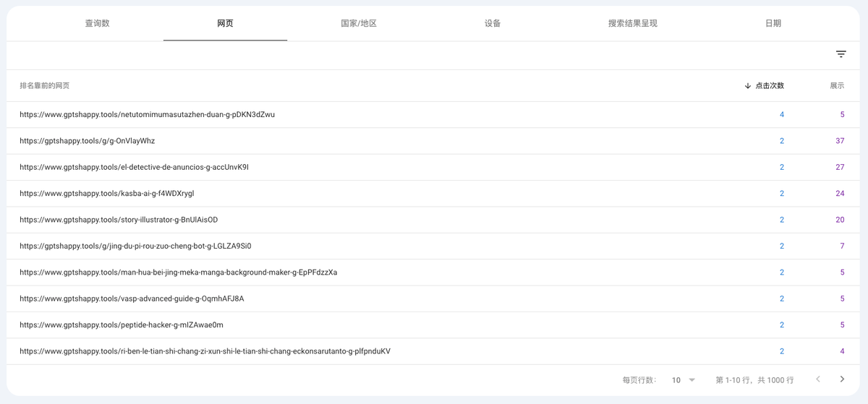The image size is (868, 404).
Task: Open the g-OnVlayWhz page row
Action: tap(434, 141)
